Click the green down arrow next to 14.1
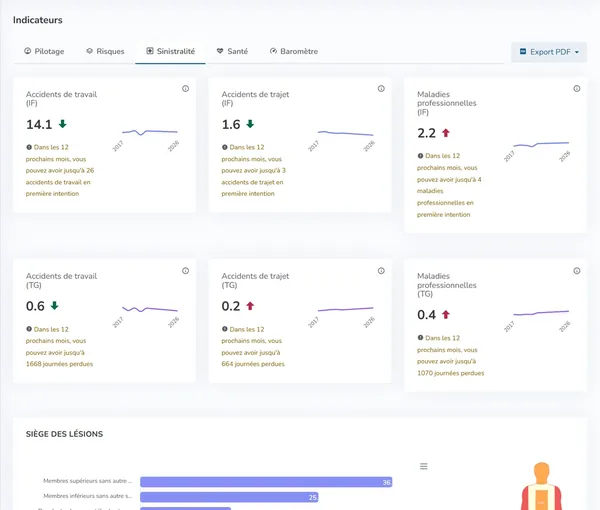The width and height of the screenshot is (600, 510). pyautogui.click(x=62, y=124)
